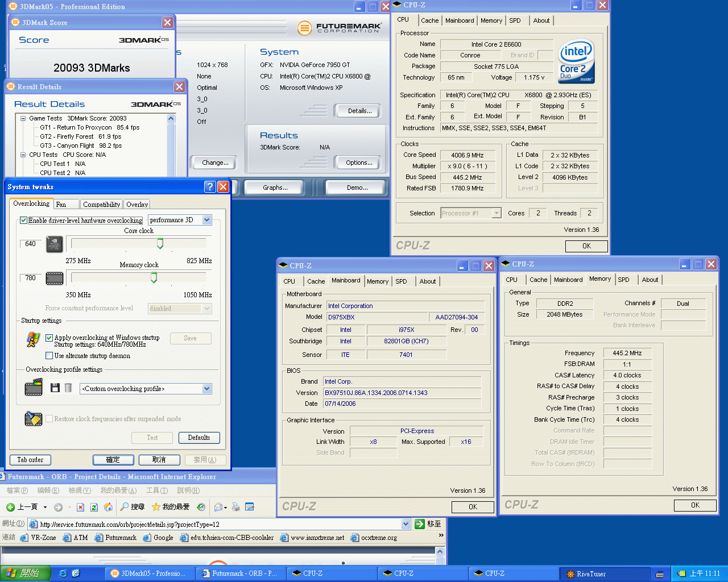The image size is (728, 582).
Task: Click the Refresh icon in Internet Explorer
Action: pos(94,507)
